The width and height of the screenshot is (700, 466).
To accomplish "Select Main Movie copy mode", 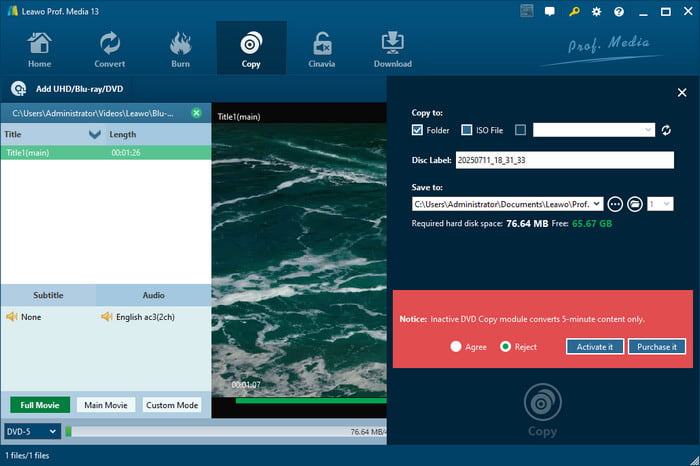I will (x=105, y=405).
